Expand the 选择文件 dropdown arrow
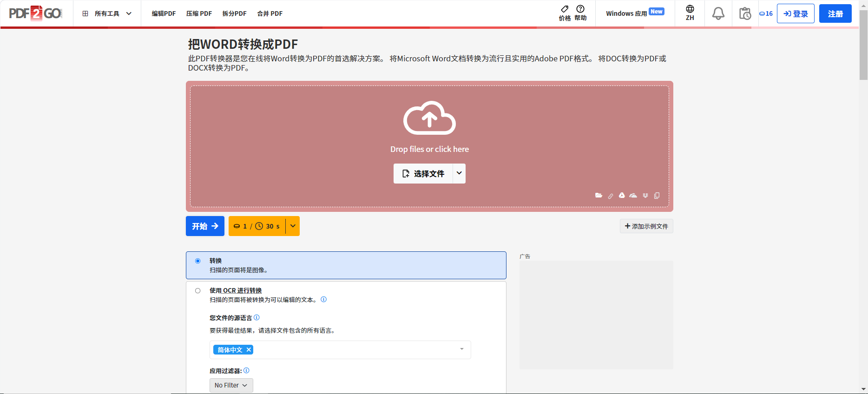 tap(459, 173)
